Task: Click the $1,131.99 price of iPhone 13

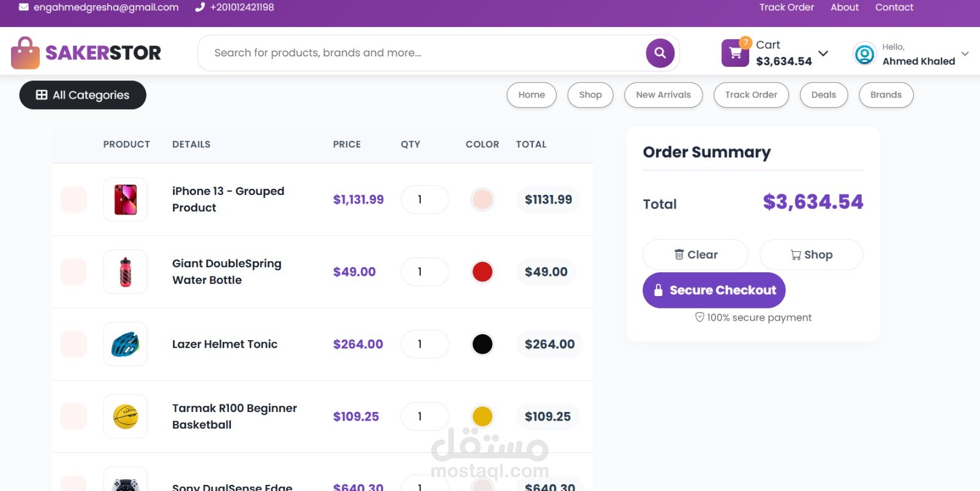Action: (358, 199)
